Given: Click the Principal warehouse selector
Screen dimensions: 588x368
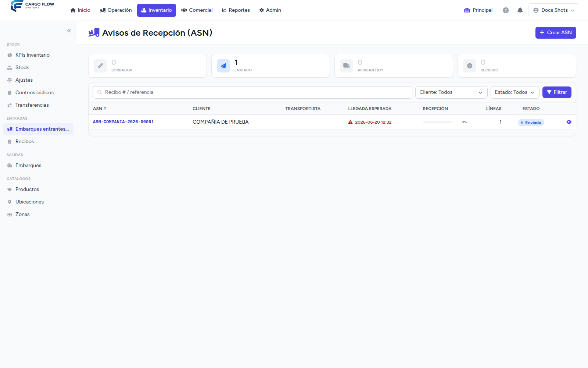Looking at the screenshot, I should (x=478, y=10).
